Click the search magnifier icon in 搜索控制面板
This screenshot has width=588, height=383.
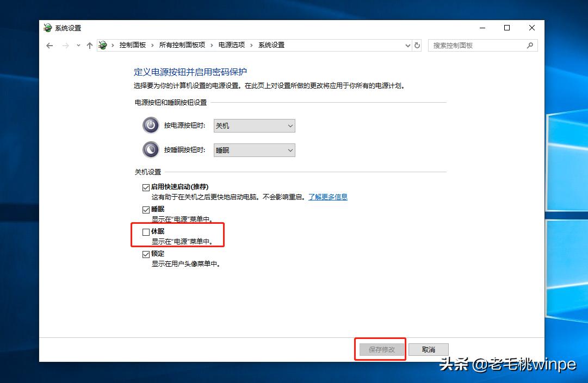[x=530, y=46]
